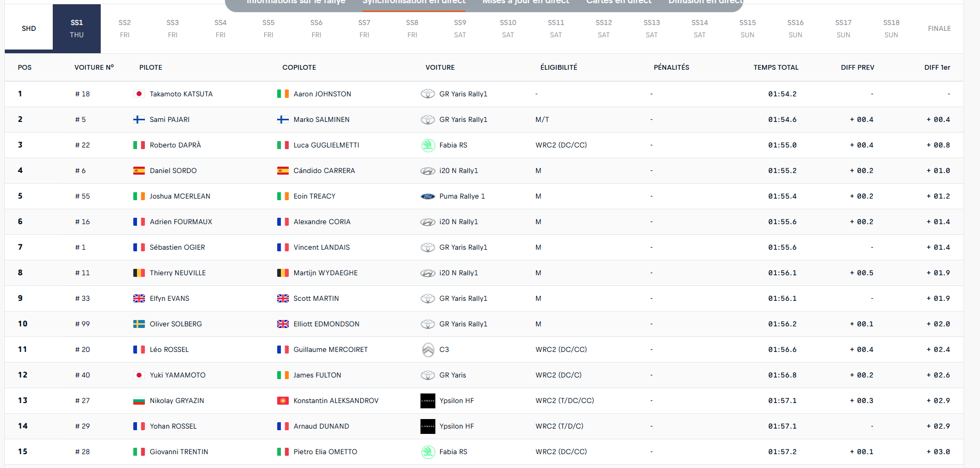Click the UK flag beside Elliott EDMONDSON

(283, 324)
